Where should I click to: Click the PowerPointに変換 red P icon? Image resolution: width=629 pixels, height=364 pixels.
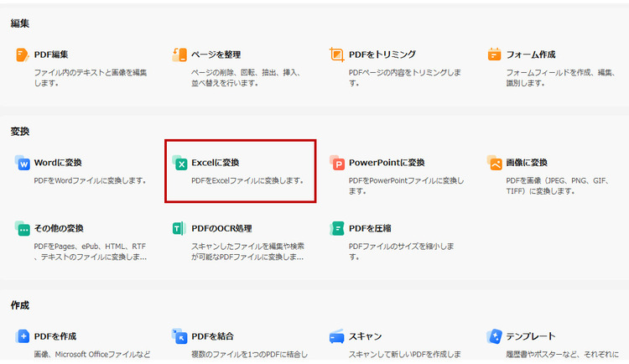tap(337, 163)
